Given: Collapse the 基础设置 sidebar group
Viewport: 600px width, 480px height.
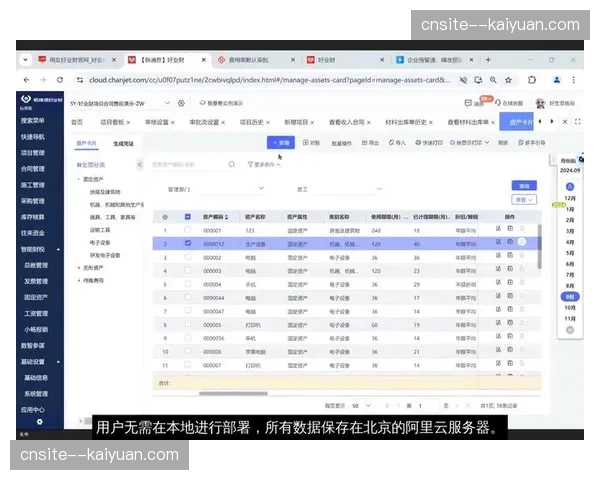Looking at the screenshot, I should tap(58, 362).
